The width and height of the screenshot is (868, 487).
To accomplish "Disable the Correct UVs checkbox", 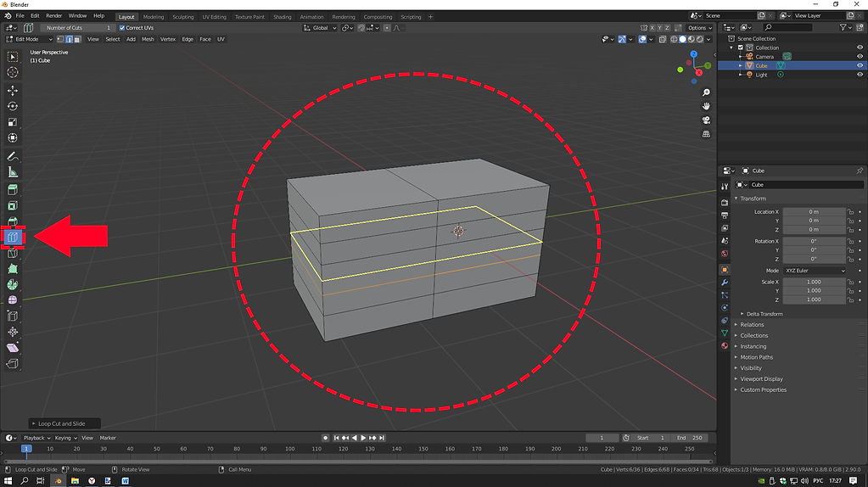I will 122,28.
